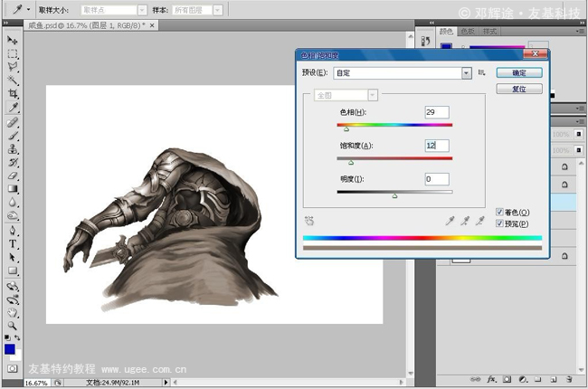Select the Type tool
588x389 pixels.
13,244
